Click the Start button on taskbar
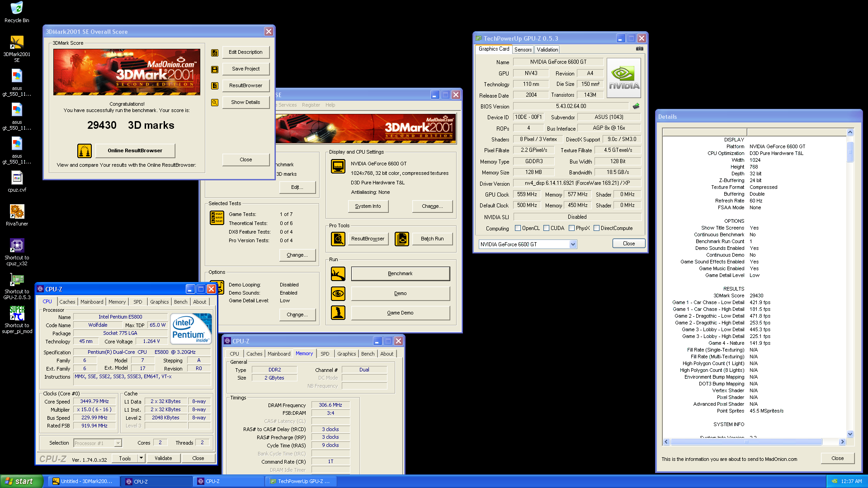 coord(21,481)
